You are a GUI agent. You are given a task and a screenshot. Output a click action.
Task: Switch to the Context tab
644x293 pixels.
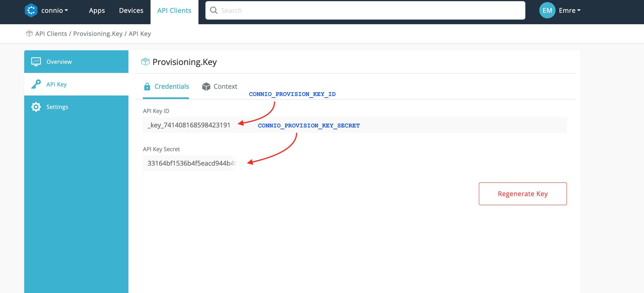pos(225,87)
